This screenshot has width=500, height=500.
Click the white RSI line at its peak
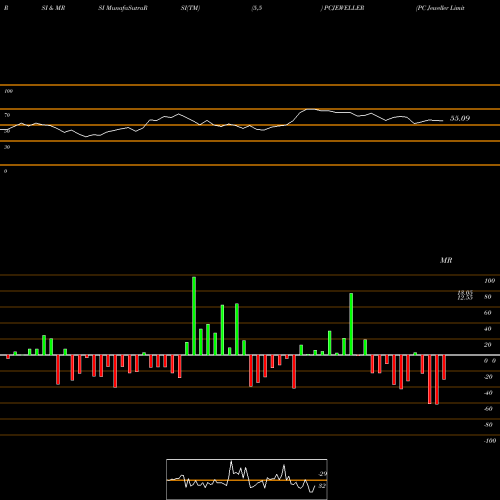click(x=310, y=109)
